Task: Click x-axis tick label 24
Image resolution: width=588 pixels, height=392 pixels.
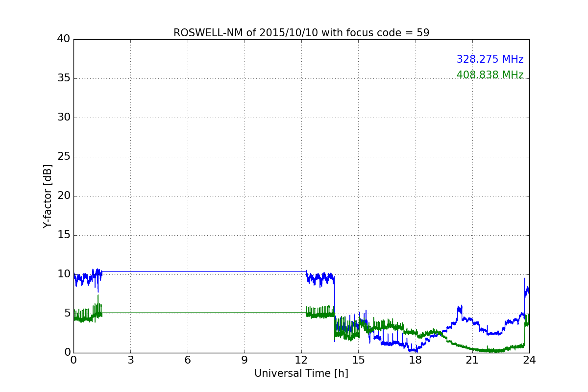Action: click(x=529, y=360)
